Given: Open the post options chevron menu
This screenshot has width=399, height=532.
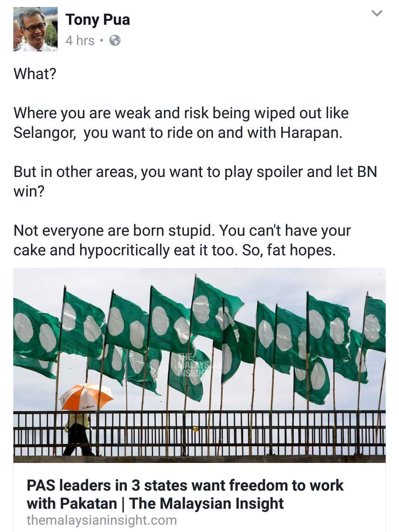Looking at the screenshot, I should coord(376,14).
